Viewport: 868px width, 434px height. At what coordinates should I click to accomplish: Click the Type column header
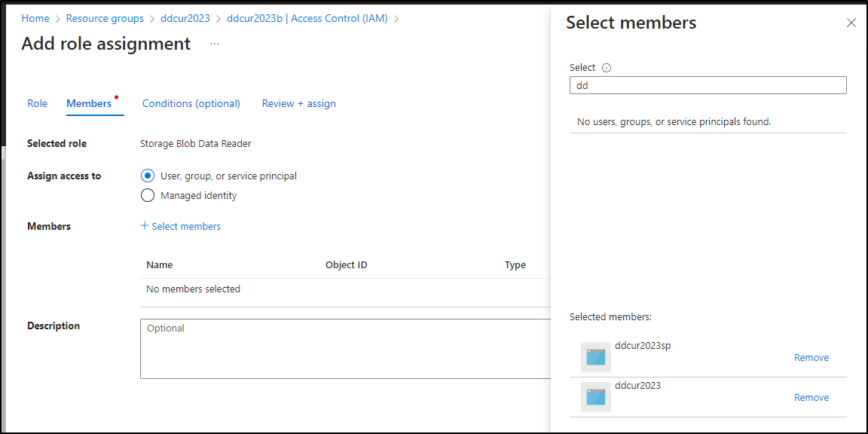pos(515,265)
